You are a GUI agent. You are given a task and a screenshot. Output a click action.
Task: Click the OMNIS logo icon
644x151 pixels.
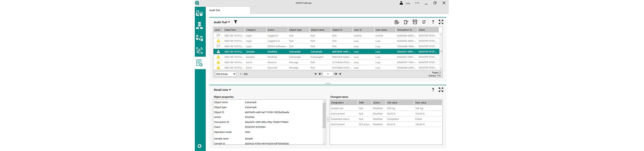click(197, 3)
